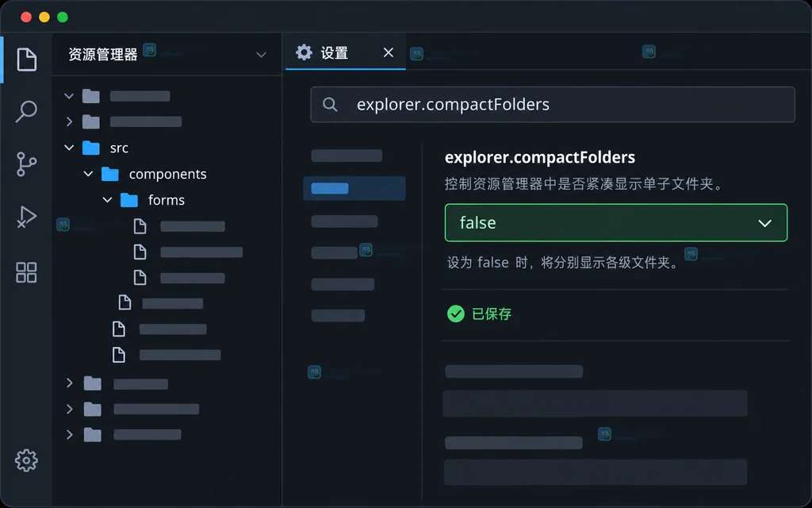Select the forms folder icon

coord(129,199)
